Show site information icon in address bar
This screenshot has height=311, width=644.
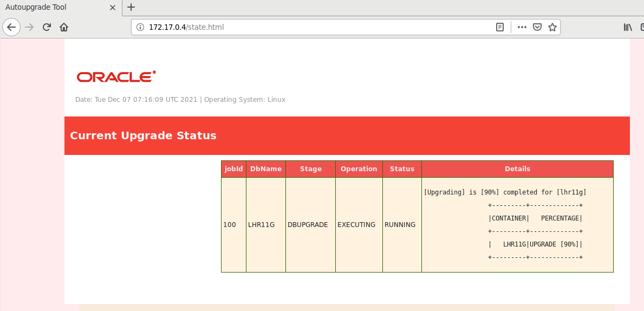140,27
